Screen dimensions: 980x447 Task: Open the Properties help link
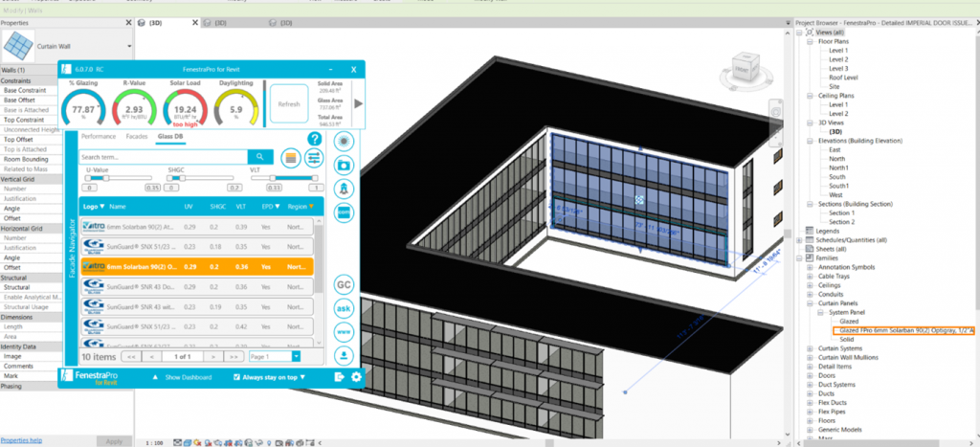pos(21,440)
